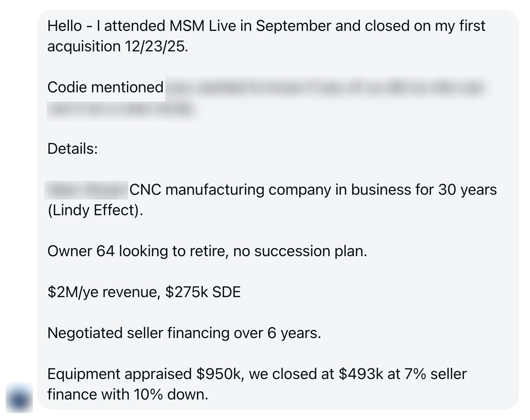The width and height of the screenshot is (530, 420).
Task: Click the word "September" in first line
Action: [x=294, y=26]
